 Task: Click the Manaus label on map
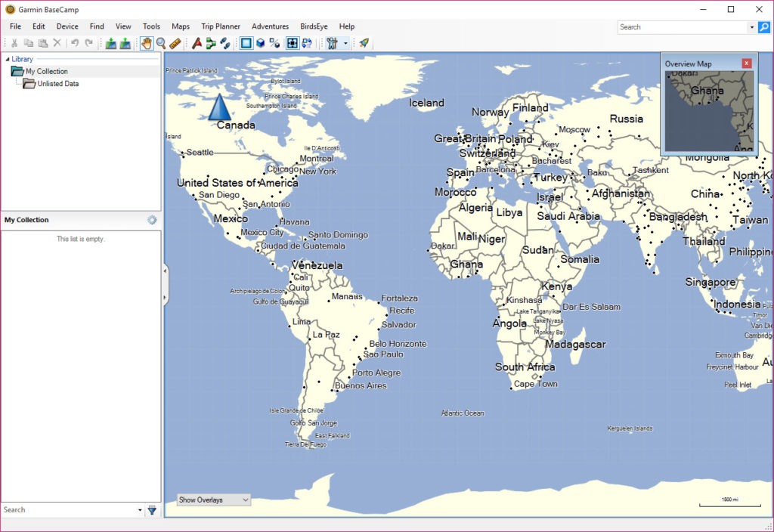tap(347, 296)
